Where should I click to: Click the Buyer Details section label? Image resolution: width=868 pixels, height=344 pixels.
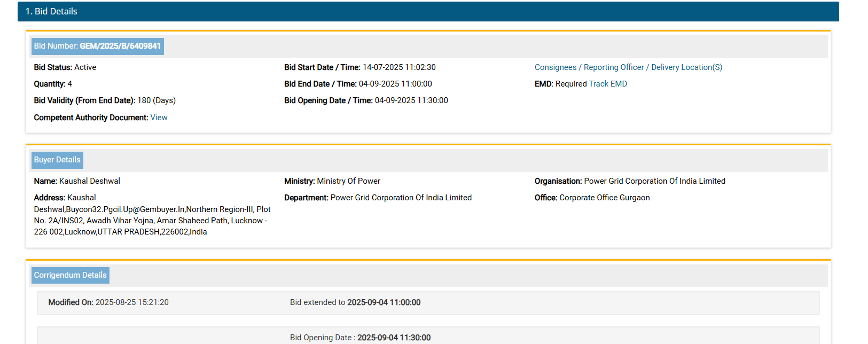pyautogui.click(x=57, y=160)
